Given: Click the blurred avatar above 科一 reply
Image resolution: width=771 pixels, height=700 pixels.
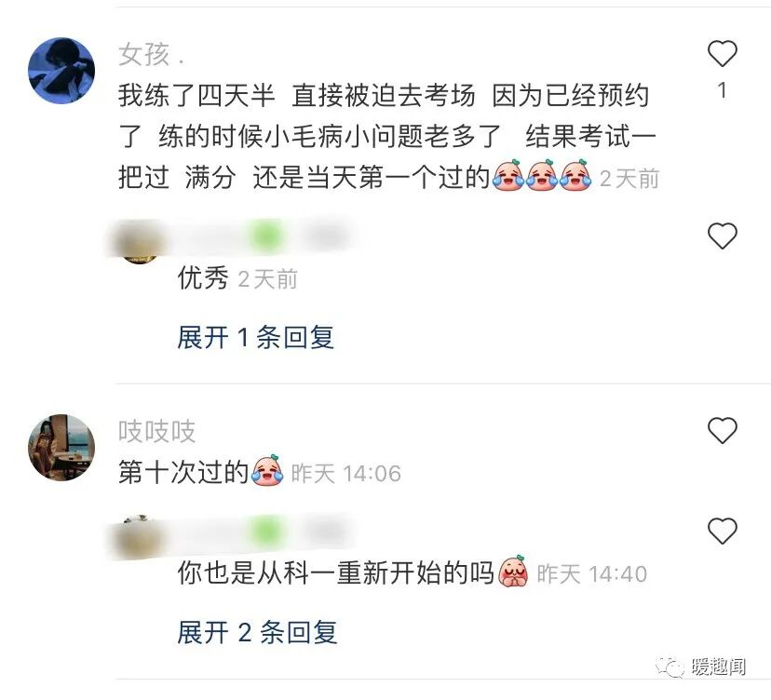Looking at the screenshot, I should click(x=138, y=537).
